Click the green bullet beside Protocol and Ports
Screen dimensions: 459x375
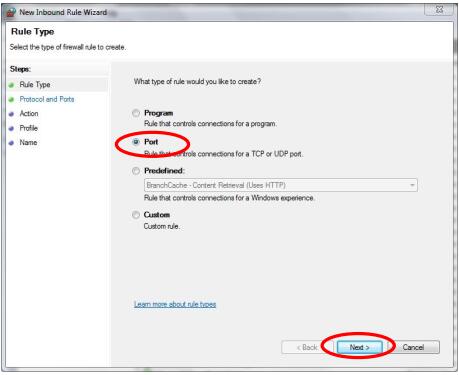tap(12, 100)
